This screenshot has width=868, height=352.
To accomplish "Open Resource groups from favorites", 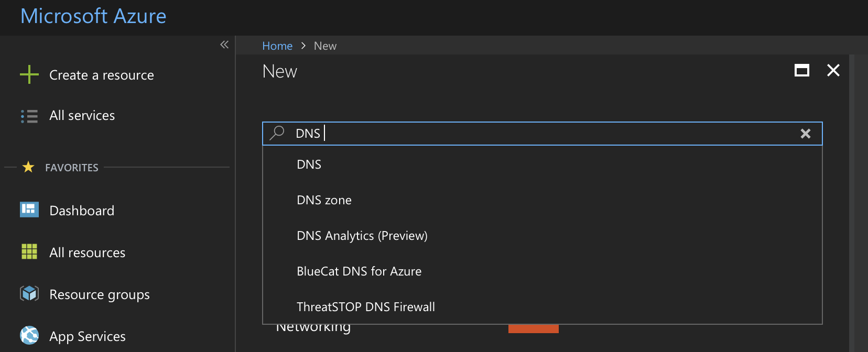I will coord(100,295).
